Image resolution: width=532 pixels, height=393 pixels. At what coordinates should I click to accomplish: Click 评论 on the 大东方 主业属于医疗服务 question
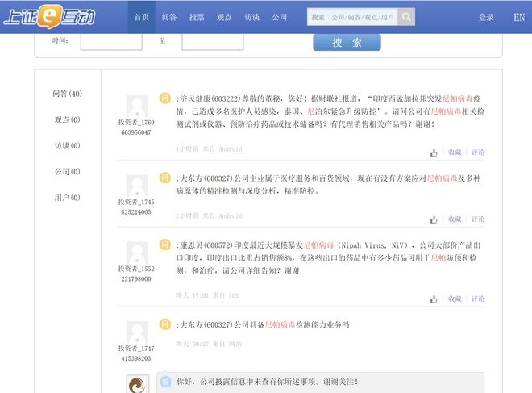pyautogui.click(x=478, y=219)
